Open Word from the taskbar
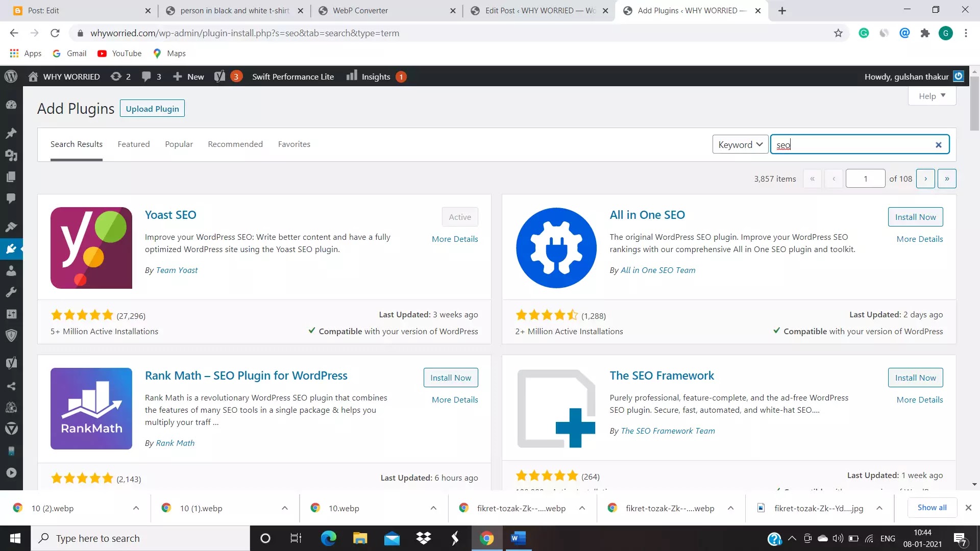 [x=518, y=538]
